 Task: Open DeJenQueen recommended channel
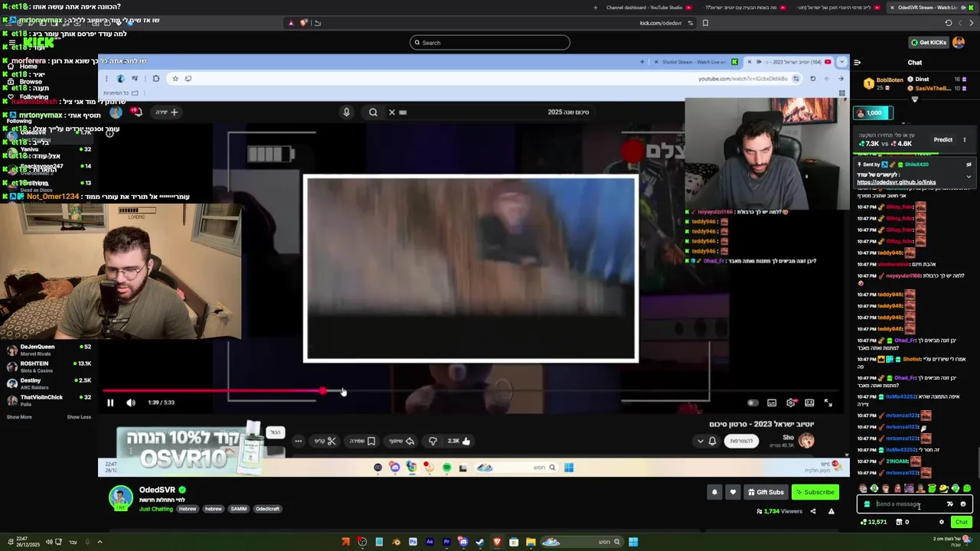click(50, 350)
